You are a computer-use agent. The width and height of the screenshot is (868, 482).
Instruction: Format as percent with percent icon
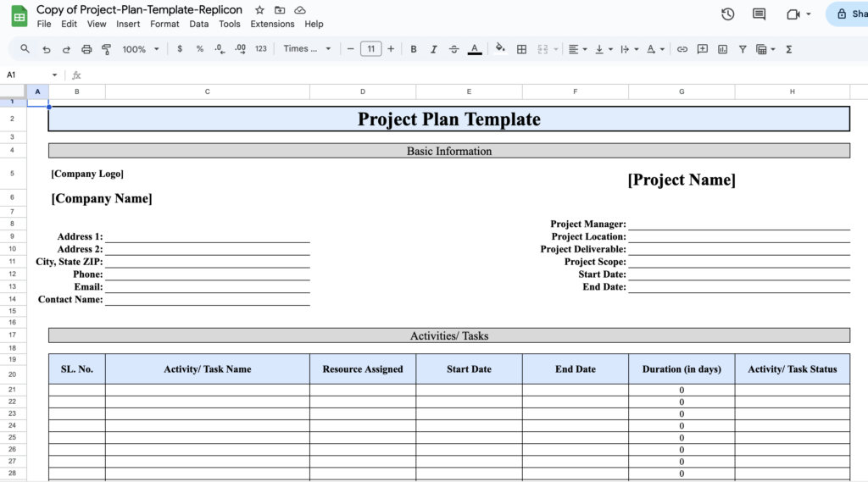(x=200, y=48)
